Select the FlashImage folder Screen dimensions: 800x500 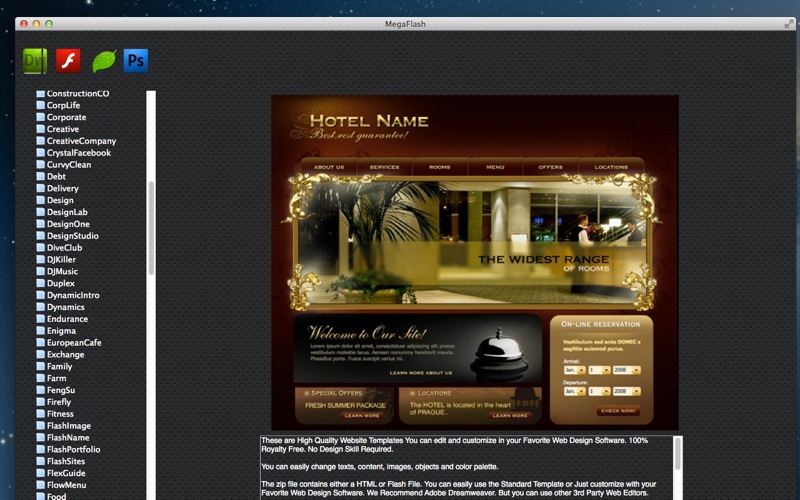point(64,426)
